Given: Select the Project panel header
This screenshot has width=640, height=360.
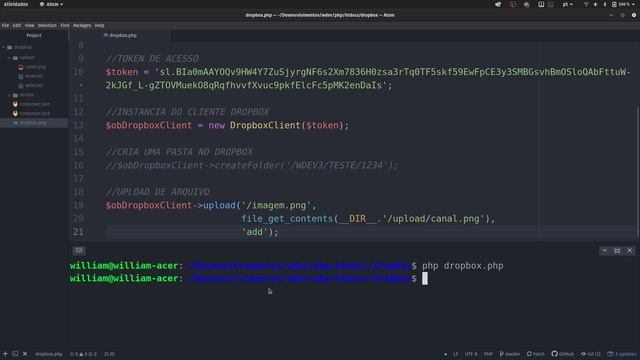Looking at the screenshot, I should coord(34,36).
